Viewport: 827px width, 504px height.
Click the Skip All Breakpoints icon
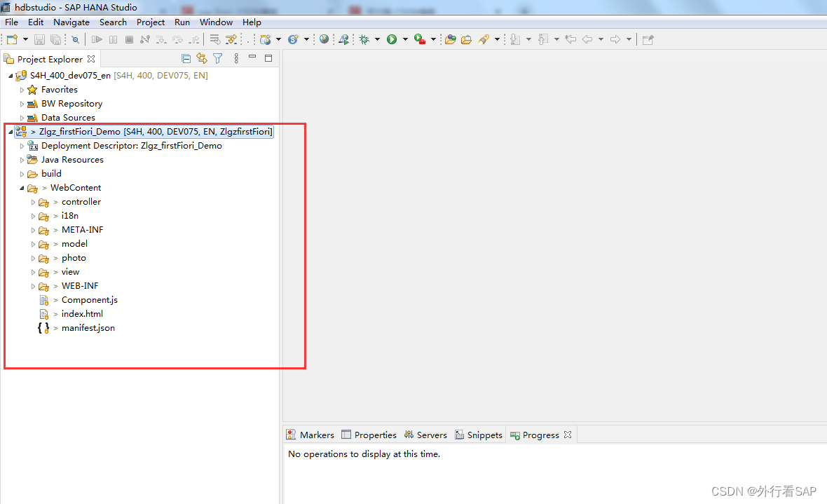click(76, 39)
